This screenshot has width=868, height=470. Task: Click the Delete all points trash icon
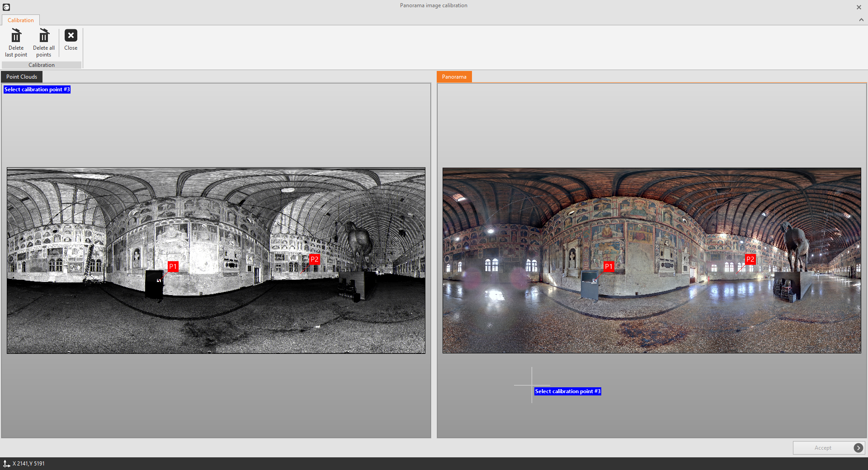tap(44, 36)
